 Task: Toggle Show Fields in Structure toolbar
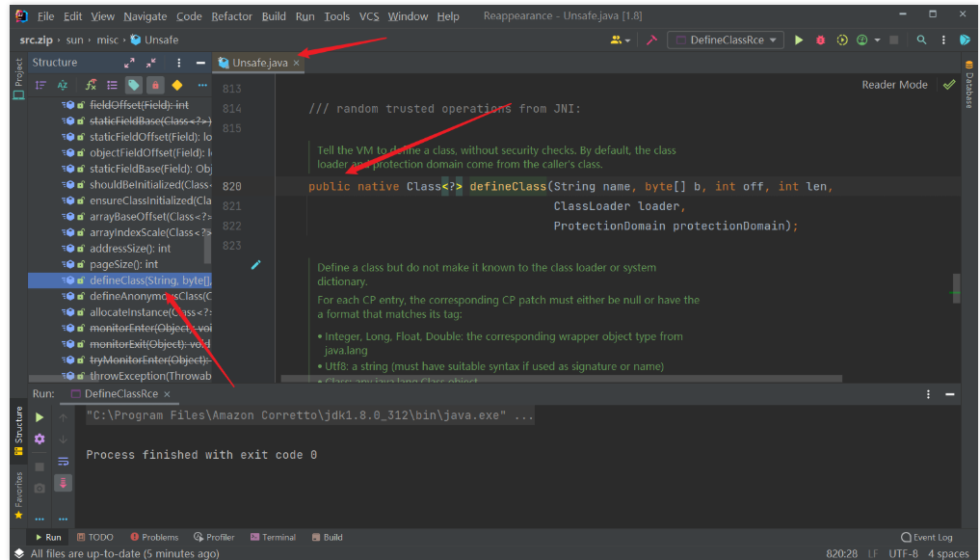click(x=91, y=85)
